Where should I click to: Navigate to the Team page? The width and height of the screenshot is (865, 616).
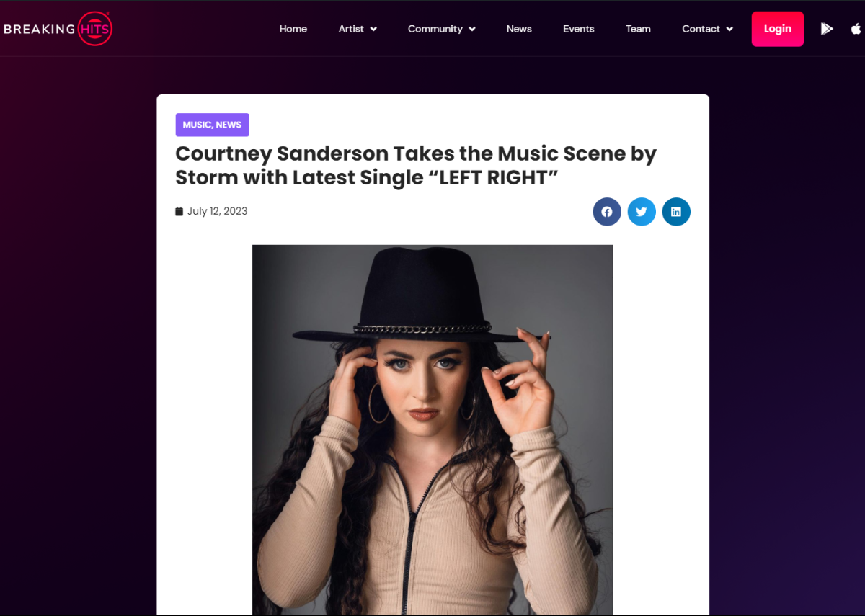[x=638, y=29]
